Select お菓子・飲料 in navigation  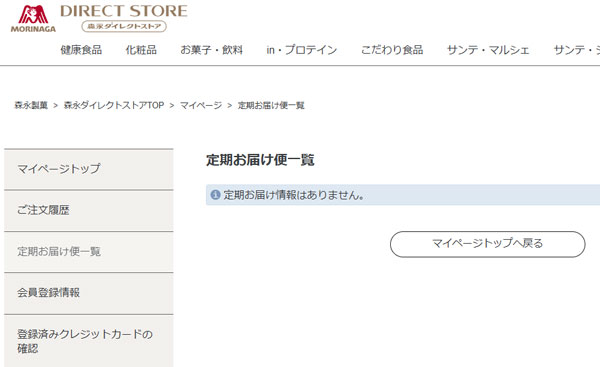pyautogui.click(x=212, y=50)
